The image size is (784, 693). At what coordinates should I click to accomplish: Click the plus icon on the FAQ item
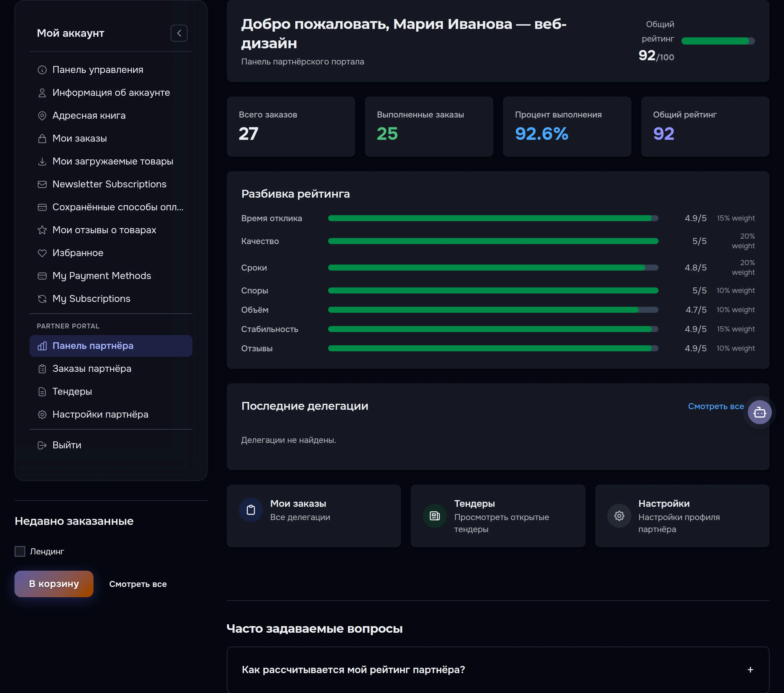[750, 669]
